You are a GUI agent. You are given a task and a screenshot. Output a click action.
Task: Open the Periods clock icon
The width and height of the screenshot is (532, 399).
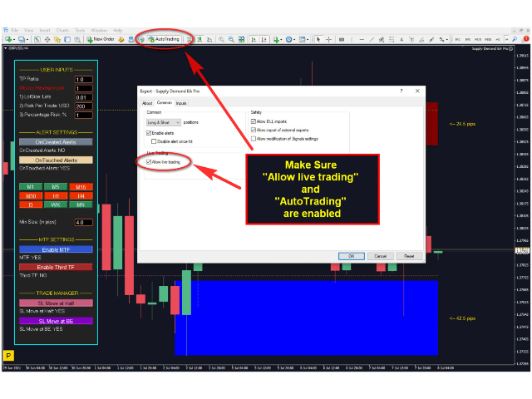tap(288, 39)
